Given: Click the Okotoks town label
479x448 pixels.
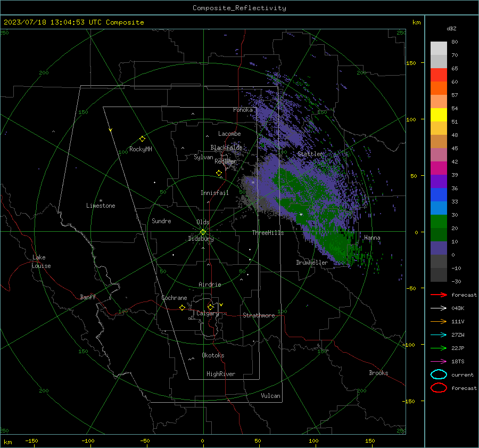Looking at the screenshot, I should click(x=213, y=355).
